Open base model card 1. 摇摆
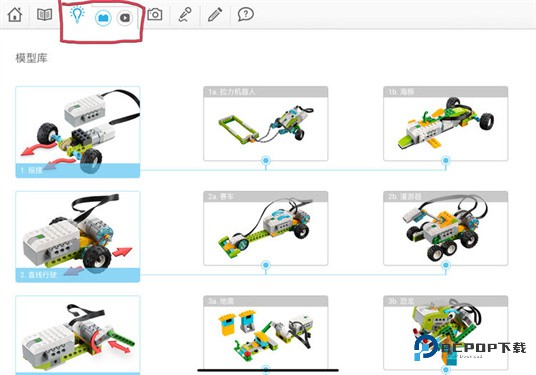 pos(78,132)
